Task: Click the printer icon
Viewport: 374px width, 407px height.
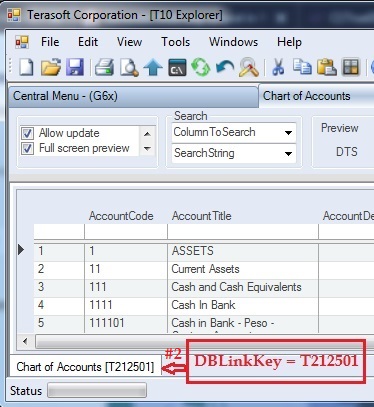Action: 104,67
